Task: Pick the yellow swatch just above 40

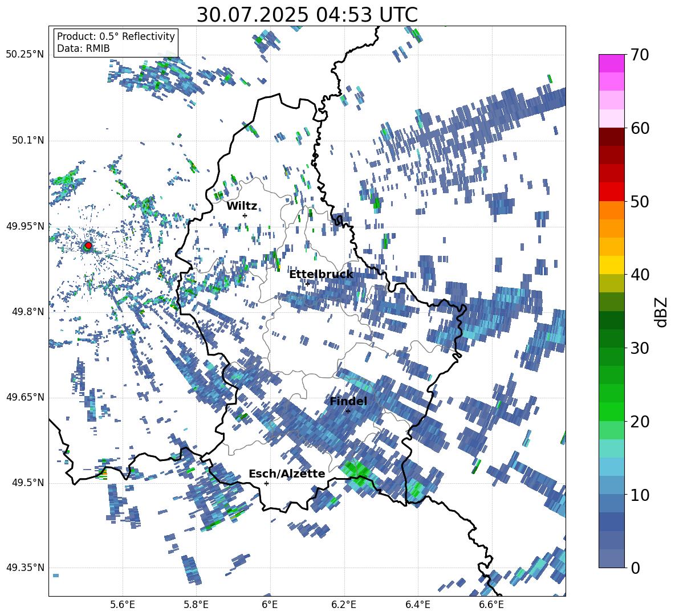Action: (612, 265)
